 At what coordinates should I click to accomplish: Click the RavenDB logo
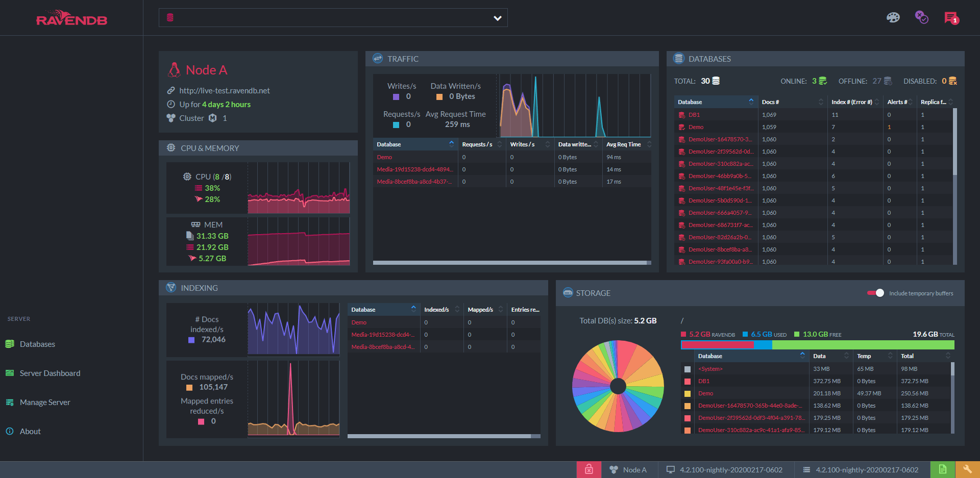click(x=71, y=18)
